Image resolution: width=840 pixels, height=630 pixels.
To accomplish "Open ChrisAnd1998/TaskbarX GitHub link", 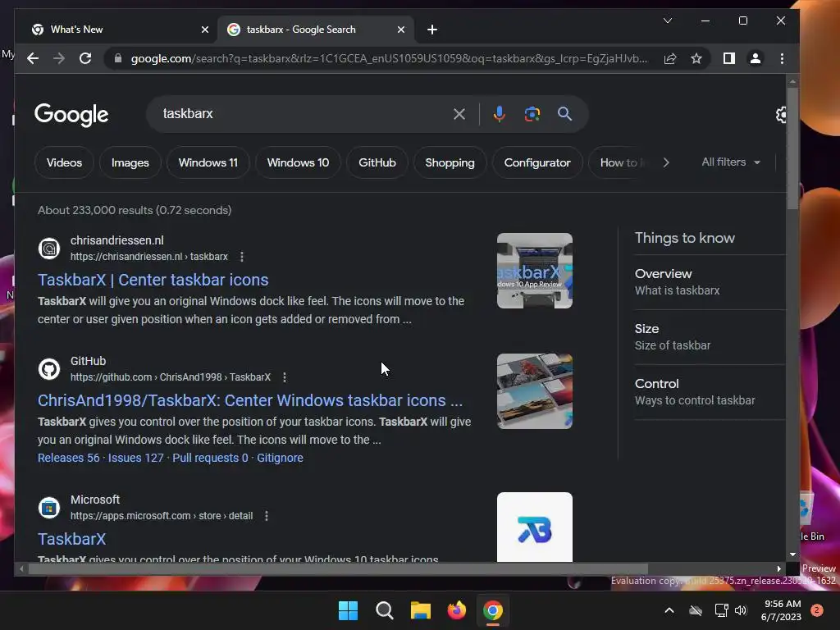I will click(250, 400).
